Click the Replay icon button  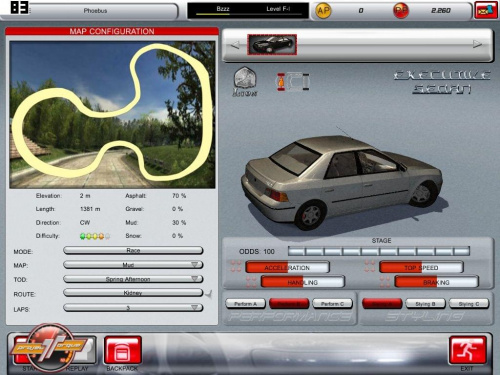tap(82, 350)
